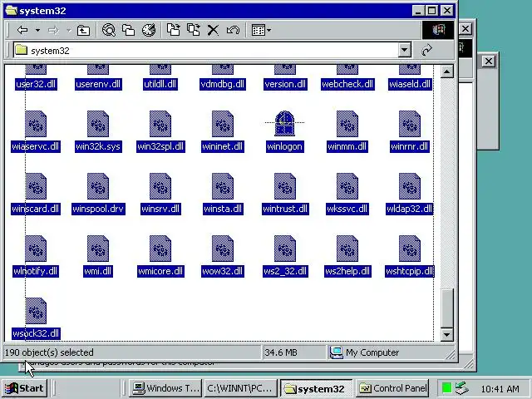Click the wkssvc.dll file name

[x=347, y=209]
